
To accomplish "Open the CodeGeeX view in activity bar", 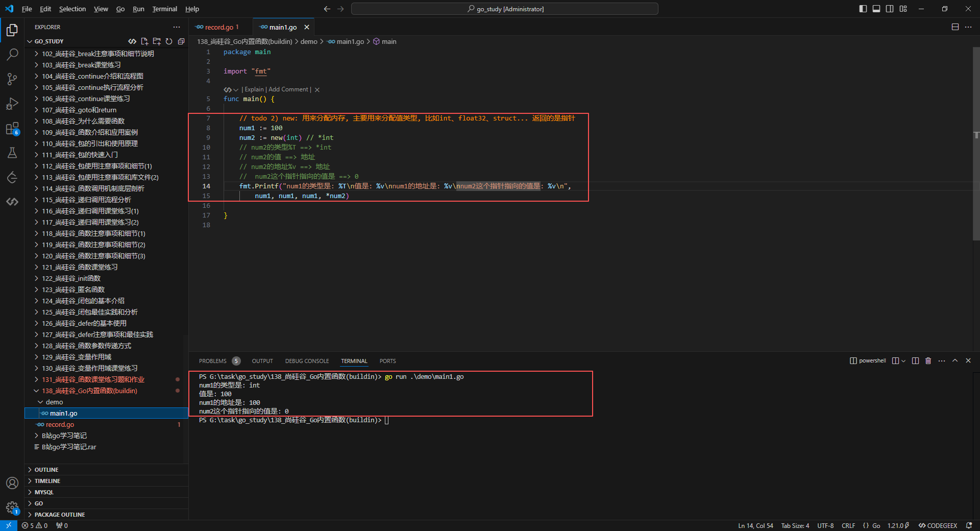I will click(12, 202).
